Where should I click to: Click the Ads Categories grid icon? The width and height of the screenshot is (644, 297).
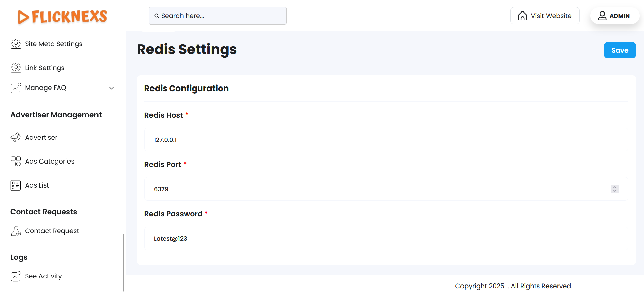(x=16, y=161)
